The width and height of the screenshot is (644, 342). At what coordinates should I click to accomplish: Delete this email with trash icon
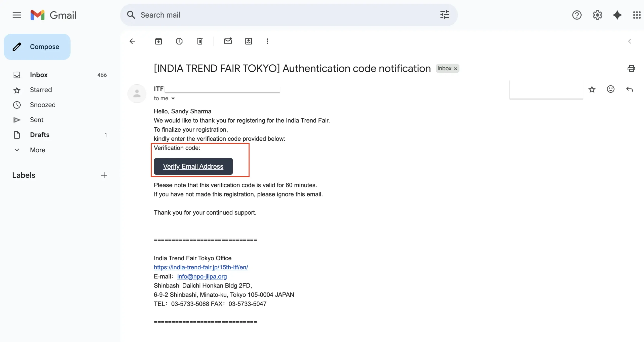click(x=200, y=41)
